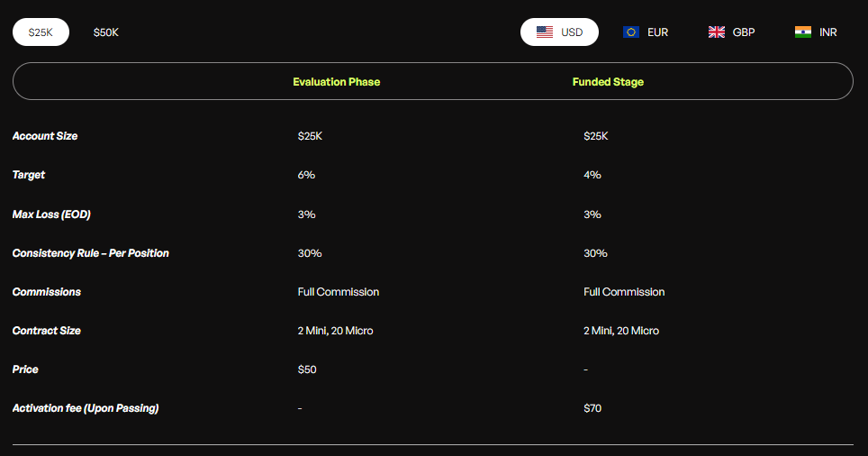
Task: Click the Max Loss (EOD) row label
Action: point(51,214)
